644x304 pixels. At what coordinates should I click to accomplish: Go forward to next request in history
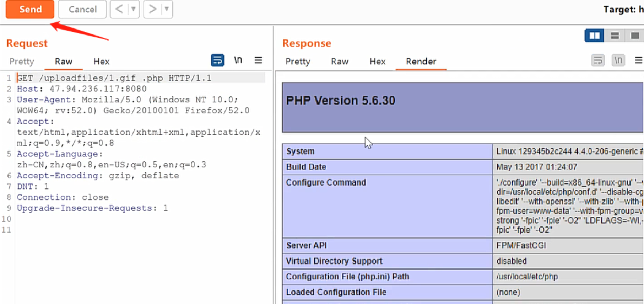click(x=152, y=9)
